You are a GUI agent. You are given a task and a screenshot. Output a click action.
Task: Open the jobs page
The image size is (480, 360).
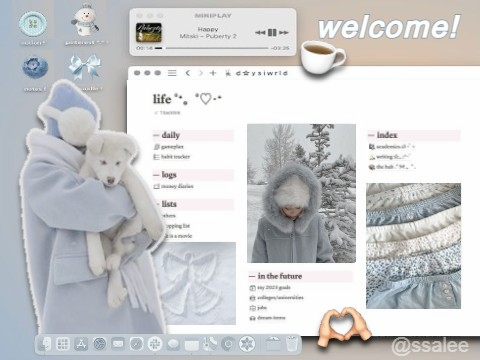258,308
